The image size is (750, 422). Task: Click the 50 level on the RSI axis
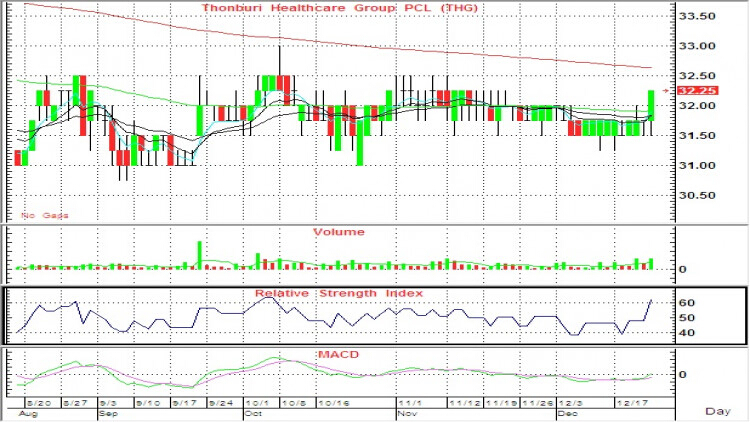pyautogui.click(x=687, y=318)
